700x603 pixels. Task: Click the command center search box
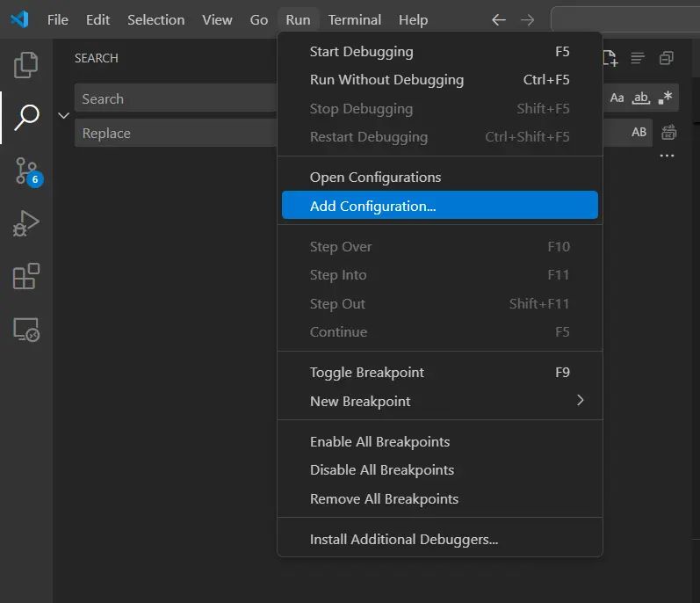point(625,19)
